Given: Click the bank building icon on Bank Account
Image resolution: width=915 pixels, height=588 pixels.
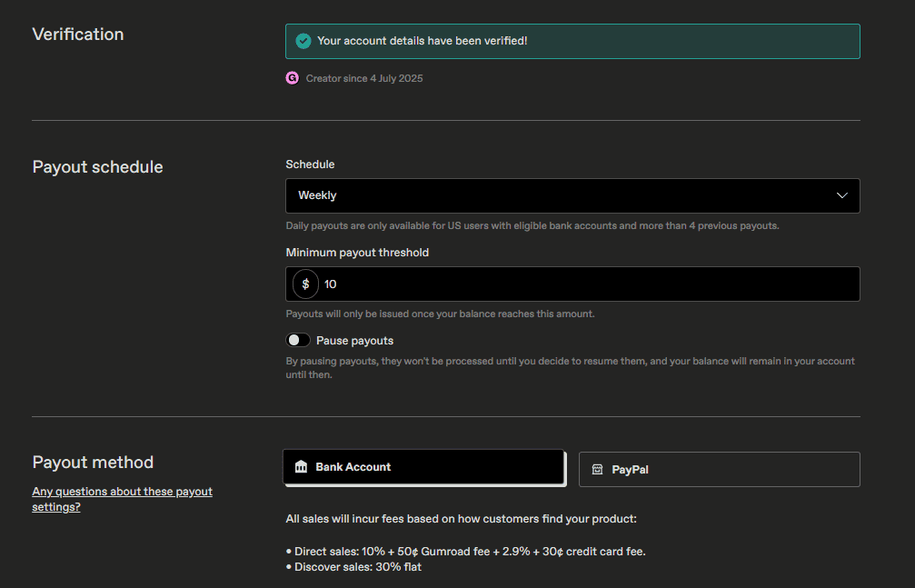Looking at the screenshot, I should pos(301,466).
